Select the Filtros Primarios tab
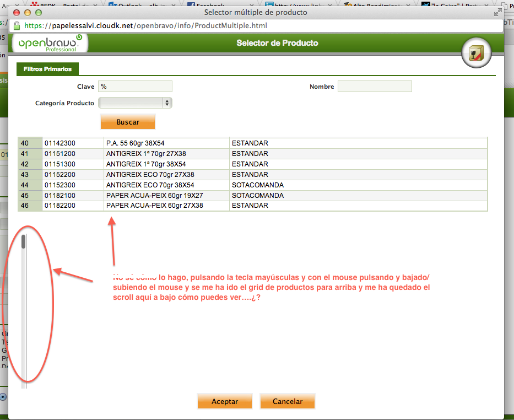 (x=47, y=69)
